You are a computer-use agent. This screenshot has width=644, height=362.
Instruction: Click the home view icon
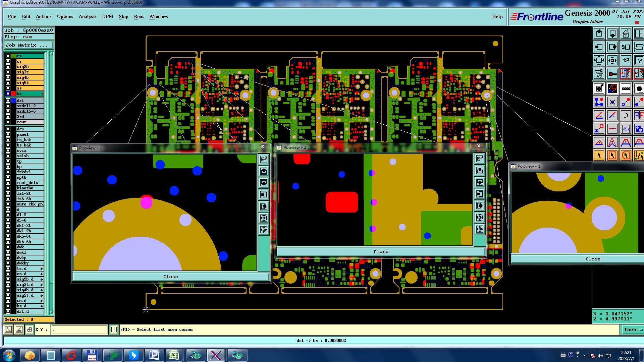point(626,34)
